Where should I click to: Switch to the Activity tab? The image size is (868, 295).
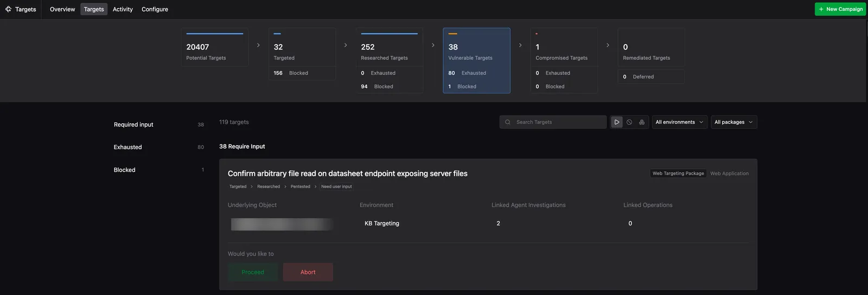(123, 9)
